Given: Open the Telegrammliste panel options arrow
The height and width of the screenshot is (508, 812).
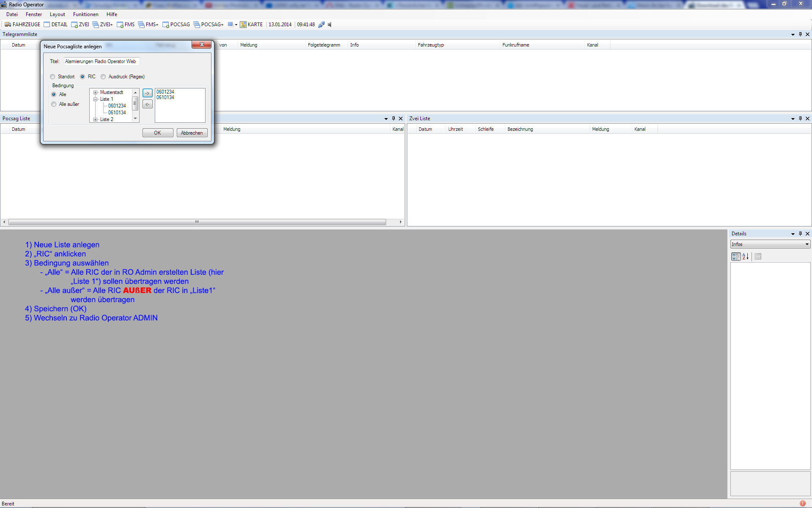Looking at the screenshot, I should [x=793, y=35].
